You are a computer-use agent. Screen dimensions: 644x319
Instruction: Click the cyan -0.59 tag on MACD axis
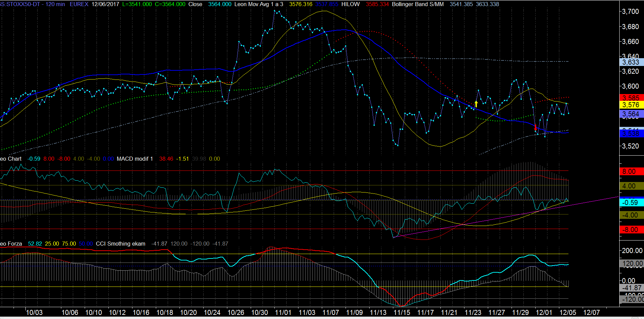(631, 203)
